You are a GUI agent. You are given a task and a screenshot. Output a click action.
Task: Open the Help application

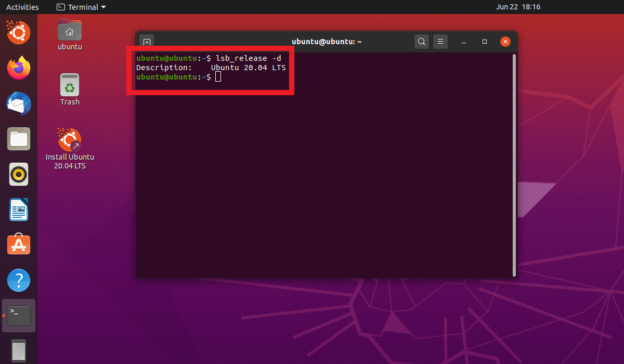click(19, 280)
